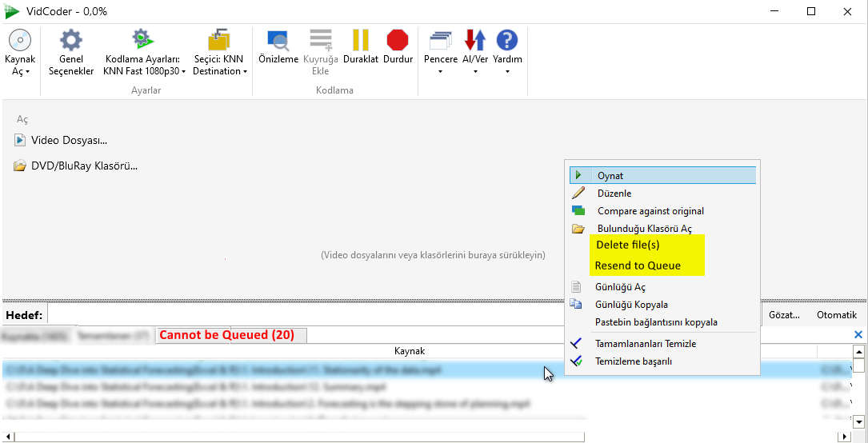Click the DVD/BluRay folder icon
This screenshot has height=443, width=868.
[x=20, y=166]
